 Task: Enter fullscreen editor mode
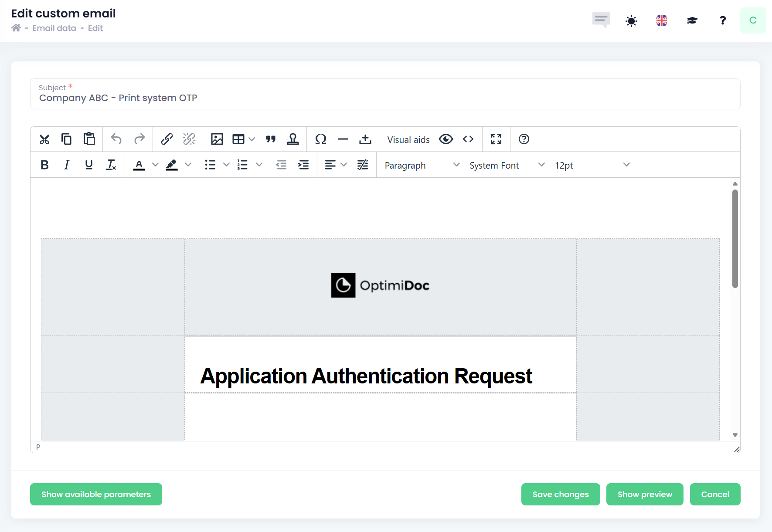pos(496,139)
